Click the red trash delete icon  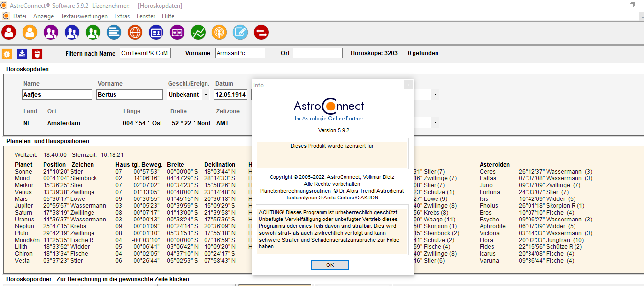pos(37,53)
